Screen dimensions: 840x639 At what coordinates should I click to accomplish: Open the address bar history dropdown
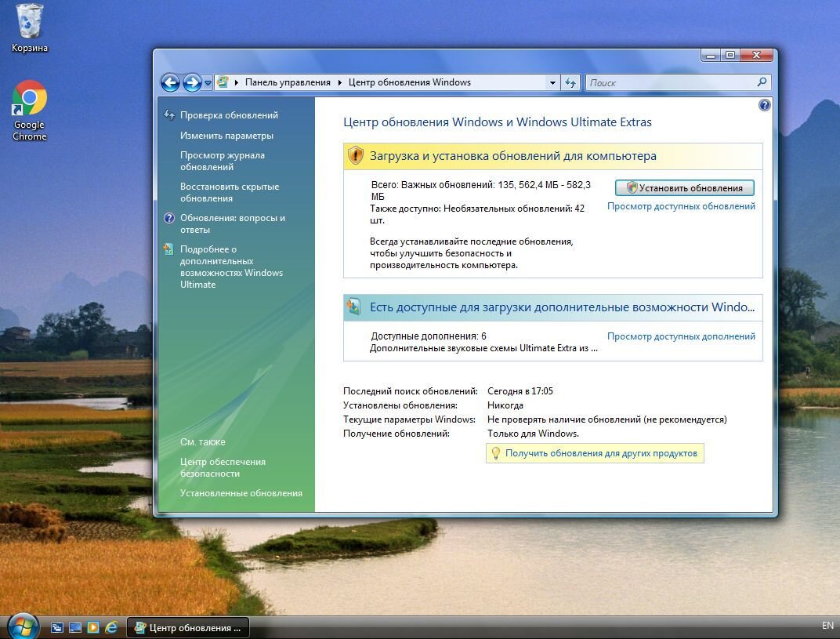[552, 82]
